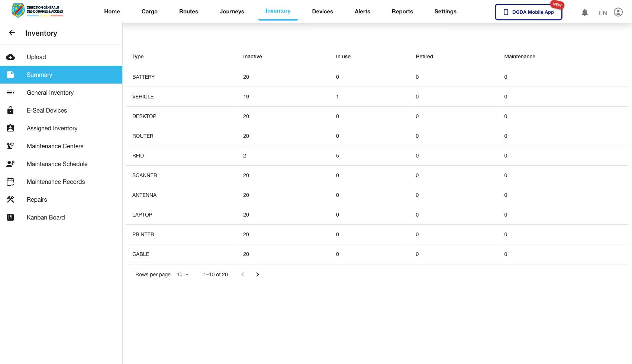Click the Kanban Board icon
632x364 pixels.
[x=10, y=217]
